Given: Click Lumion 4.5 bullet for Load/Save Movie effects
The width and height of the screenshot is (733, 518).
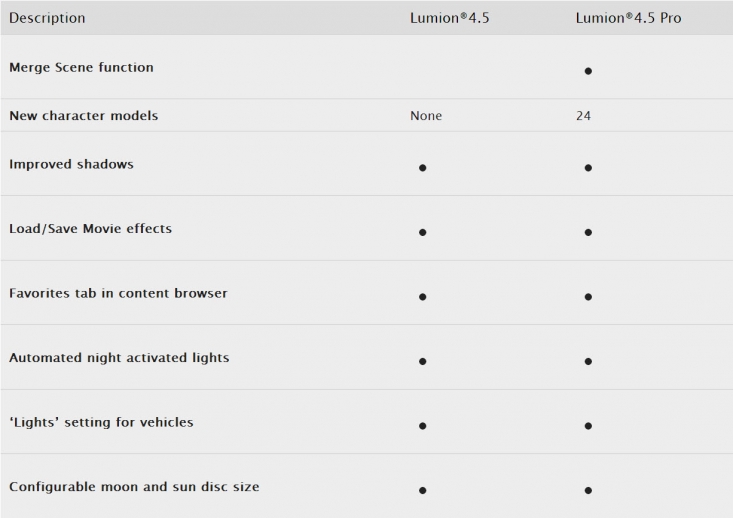Looking at the screenshot, I should [x=423, y=232].
